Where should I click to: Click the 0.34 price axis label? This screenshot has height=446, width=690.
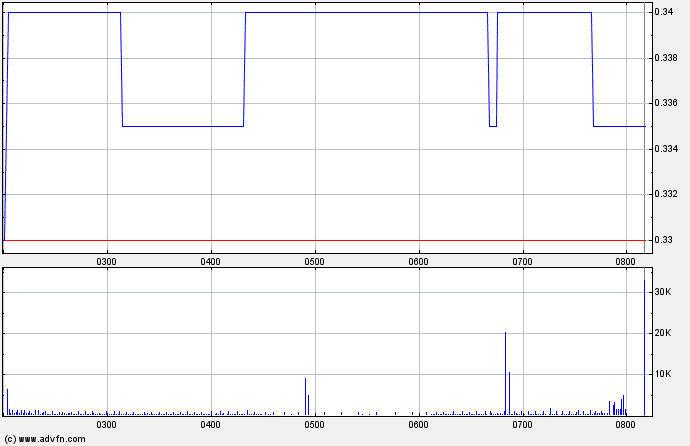coord(664,12)
